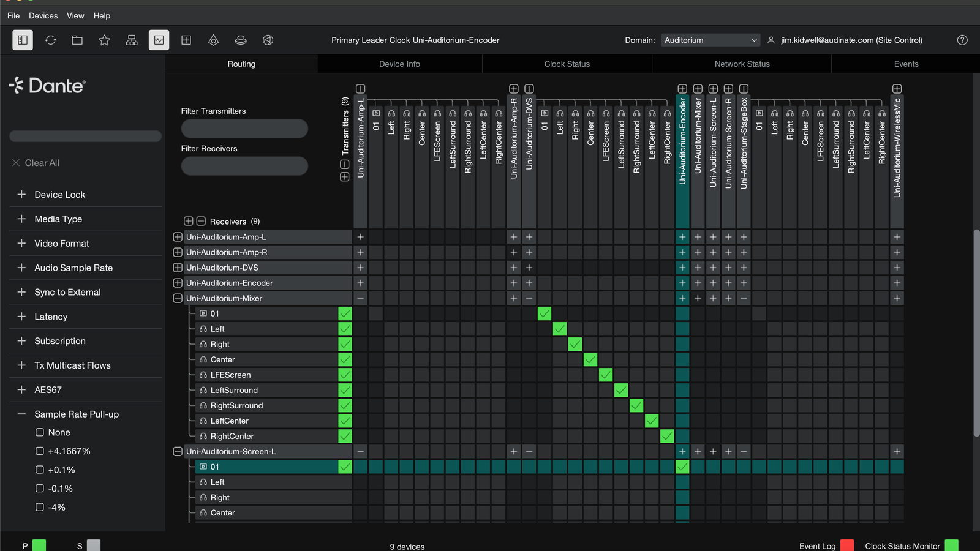Check the +0.1% pull-up checkbox
The width and height of the screenshot is (980, 551).
point(40,470)
